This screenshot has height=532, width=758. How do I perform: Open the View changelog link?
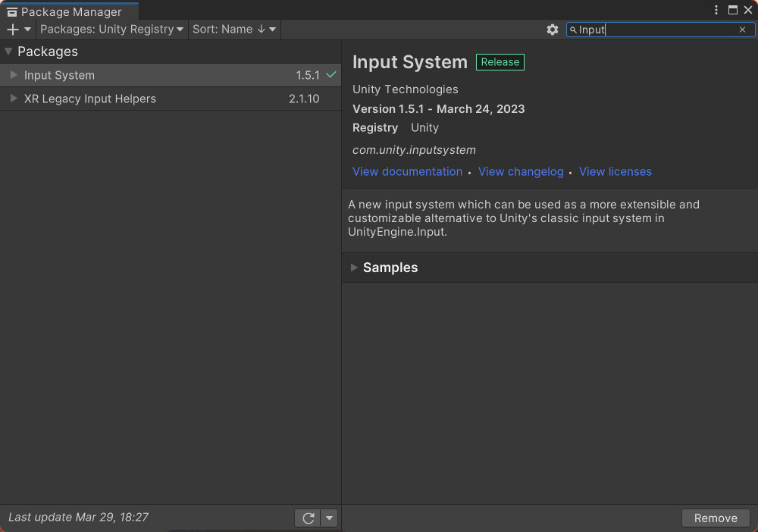(521, 171)
